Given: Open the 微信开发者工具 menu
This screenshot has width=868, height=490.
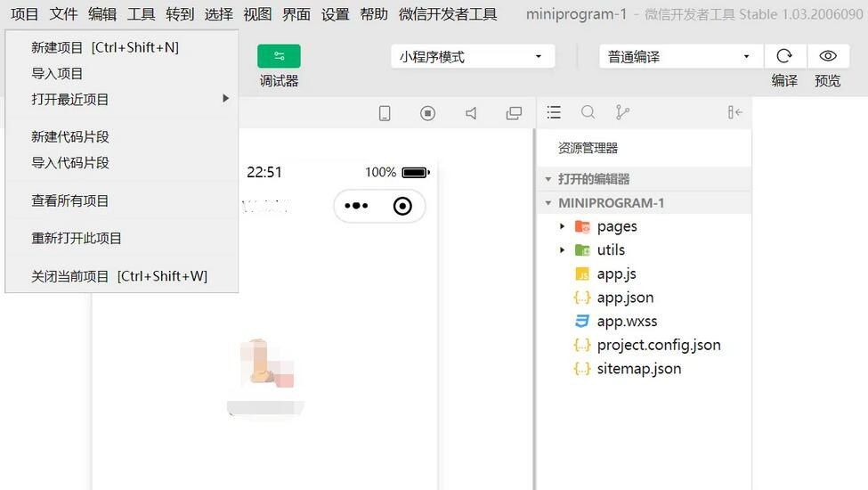Looking at the screenshot, I should (x=448, y=14).
